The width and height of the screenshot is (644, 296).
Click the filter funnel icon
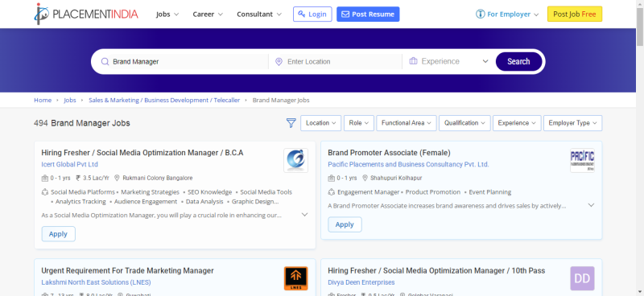pos(291,123)
